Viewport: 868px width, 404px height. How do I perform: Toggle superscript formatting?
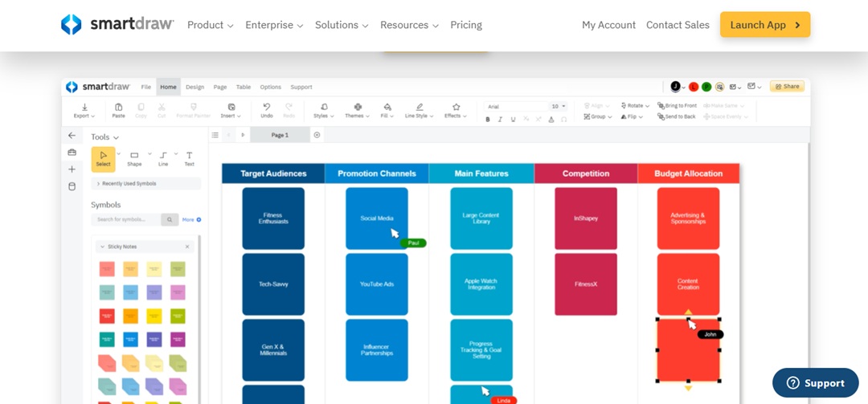click(x=538, y=120)
